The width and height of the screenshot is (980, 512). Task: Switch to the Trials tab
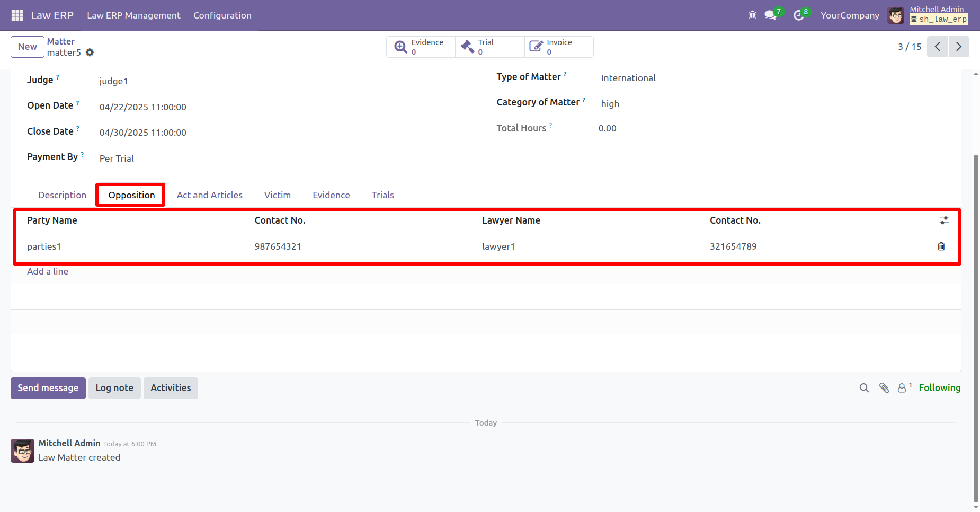click(382, 195)
